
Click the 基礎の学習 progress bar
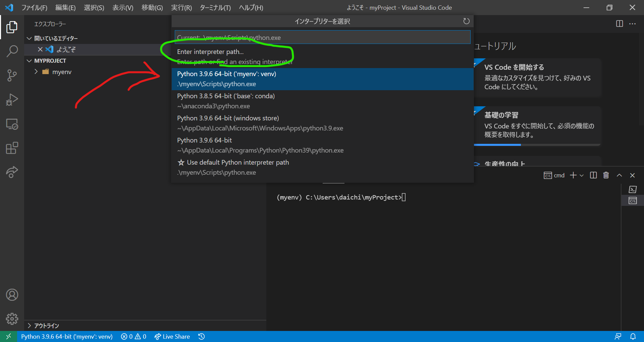pos(537,145)
